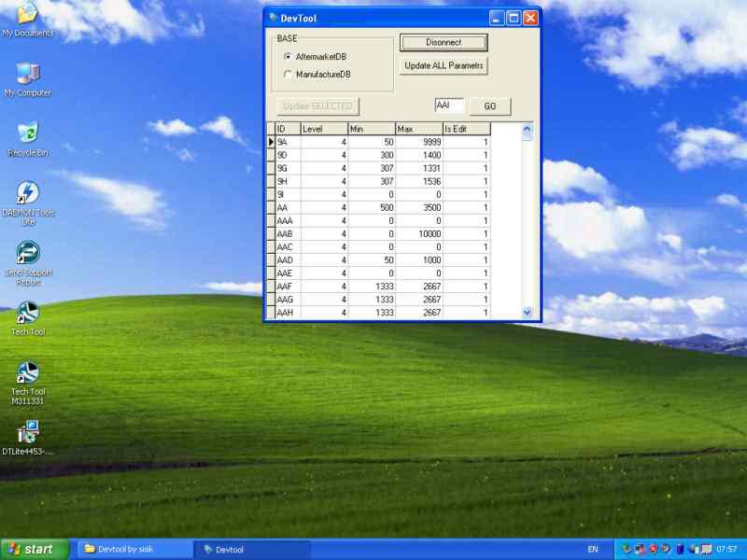Launch DAEMON Tools Lite shortcut
747x560 pixels.
click(x=27, y=194)
